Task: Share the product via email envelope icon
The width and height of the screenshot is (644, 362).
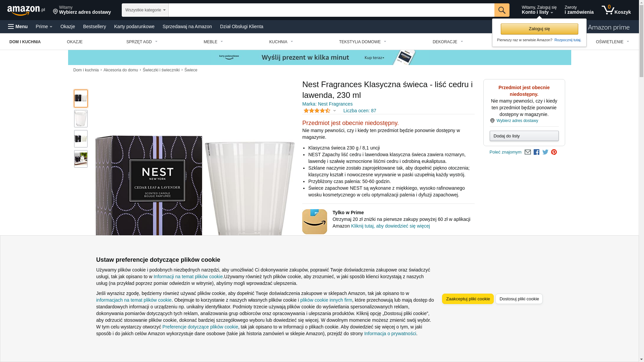Action: coord(528,152)
